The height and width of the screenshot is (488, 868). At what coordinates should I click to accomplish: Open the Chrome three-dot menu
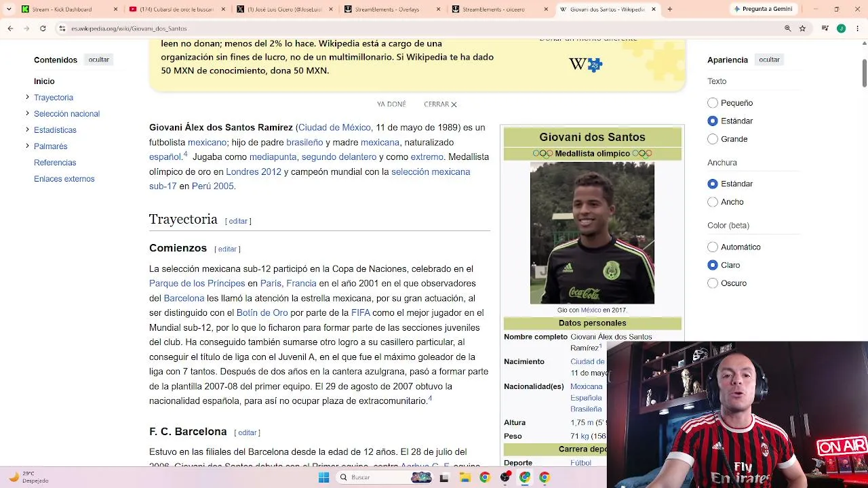[x=856, y=28]
